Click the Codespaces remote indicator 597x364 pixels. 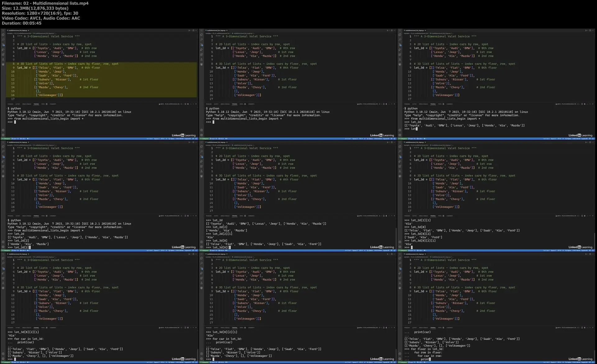6,139
